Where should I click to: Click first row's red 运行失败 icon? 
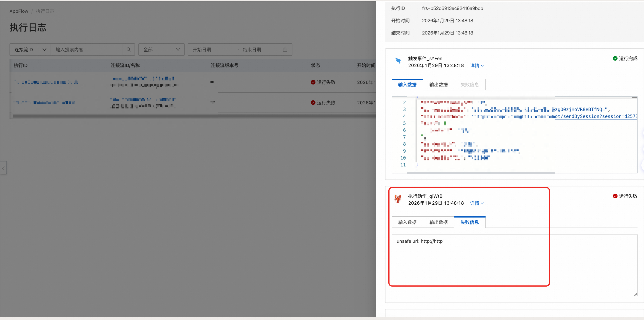pos(313,82)
